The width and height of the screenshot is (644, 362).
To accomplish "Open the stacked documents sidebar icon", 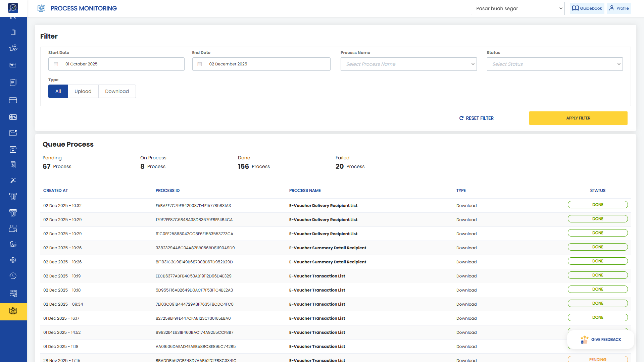I will click(13, 83).
